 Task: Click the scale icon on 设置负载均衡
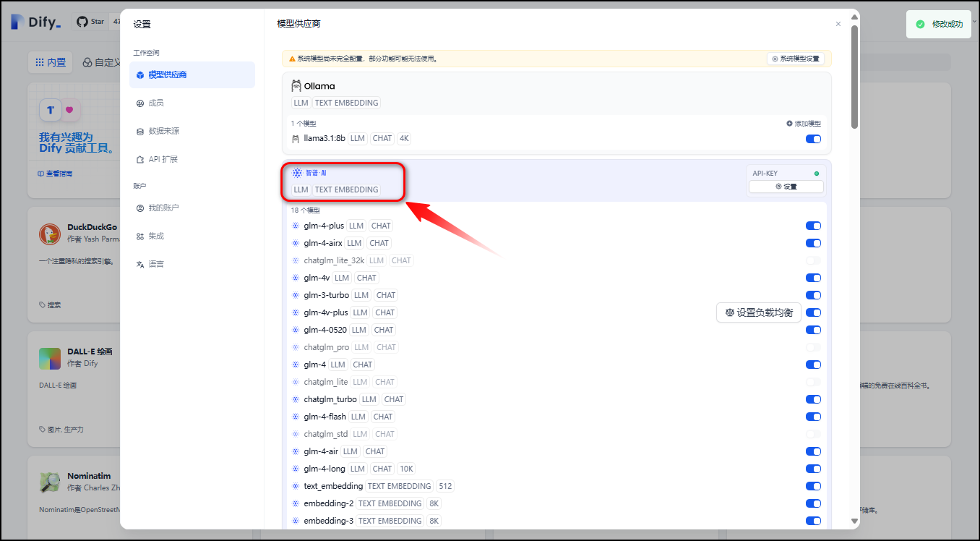(729, 312)
